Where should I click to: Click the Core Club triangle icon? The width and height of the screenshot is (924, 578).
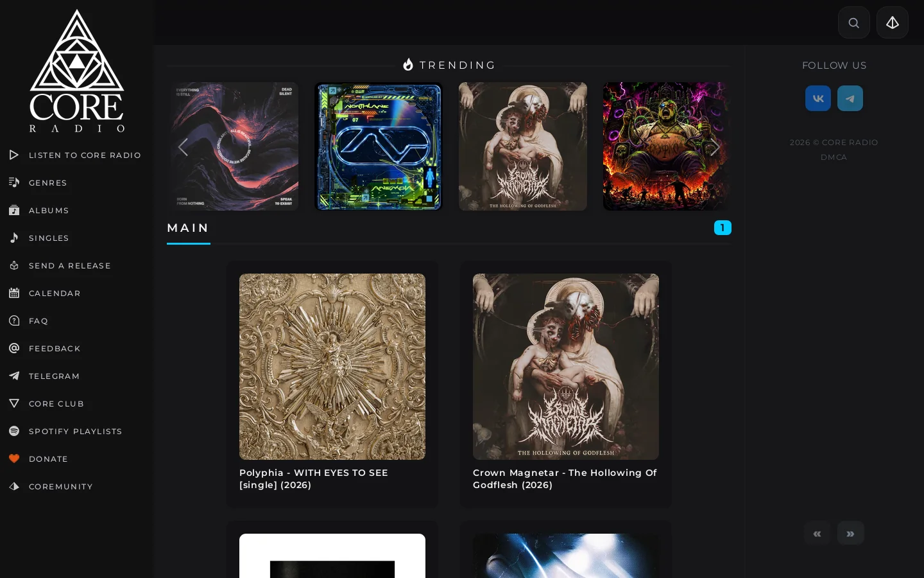(14, 403)
